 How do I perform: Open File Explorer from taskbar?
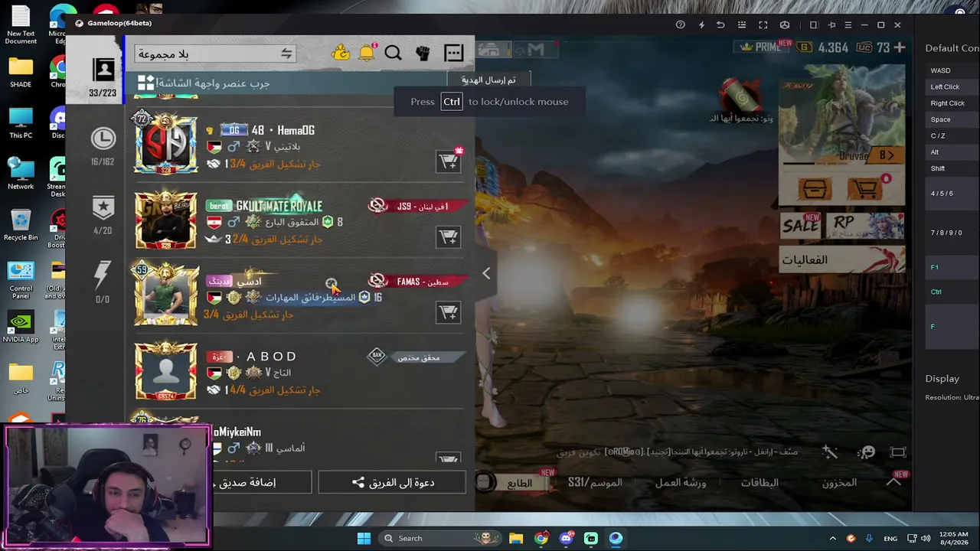click(516, 538)
